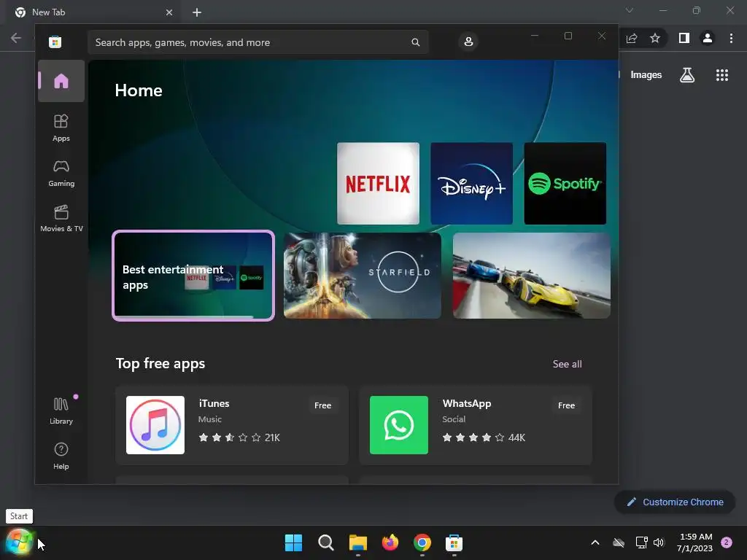
Task: Show hidden system tray icons
Action: (595, 542)
